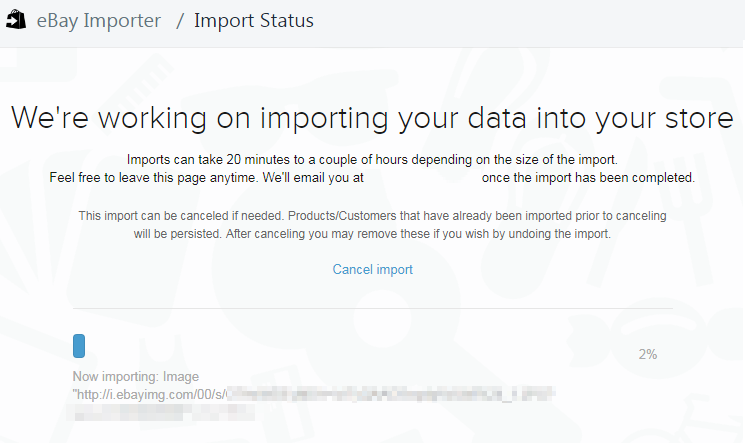Click the word "store" in the heading
The image size is (747, 443).
click(697, 118)
